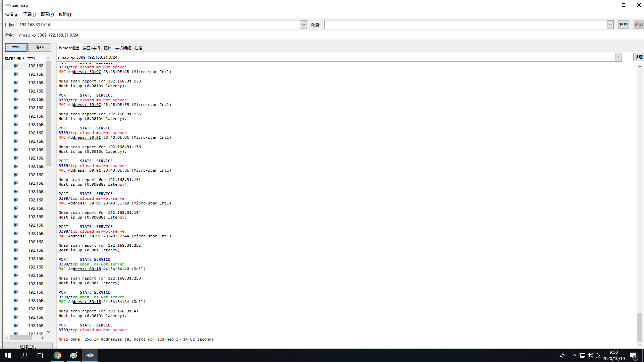
Task: Open the 配置 profile dropdown arrow
Action: tap(610, 24)
